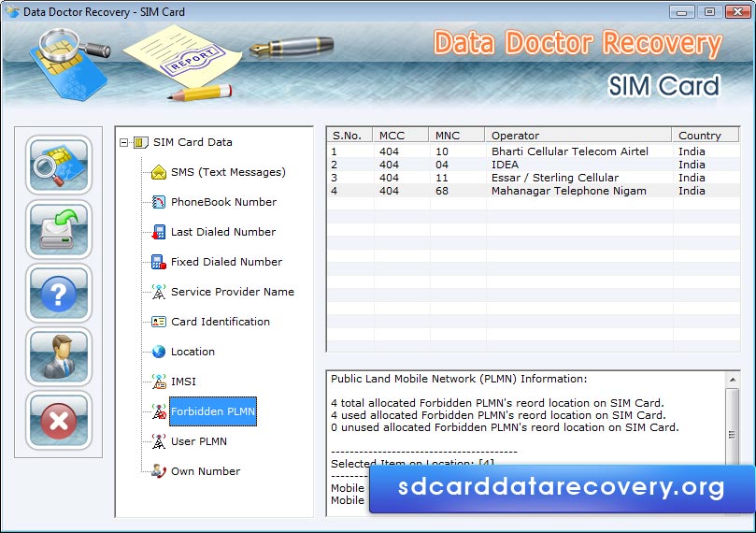Sort by the MNC column header

pos(456,135)
